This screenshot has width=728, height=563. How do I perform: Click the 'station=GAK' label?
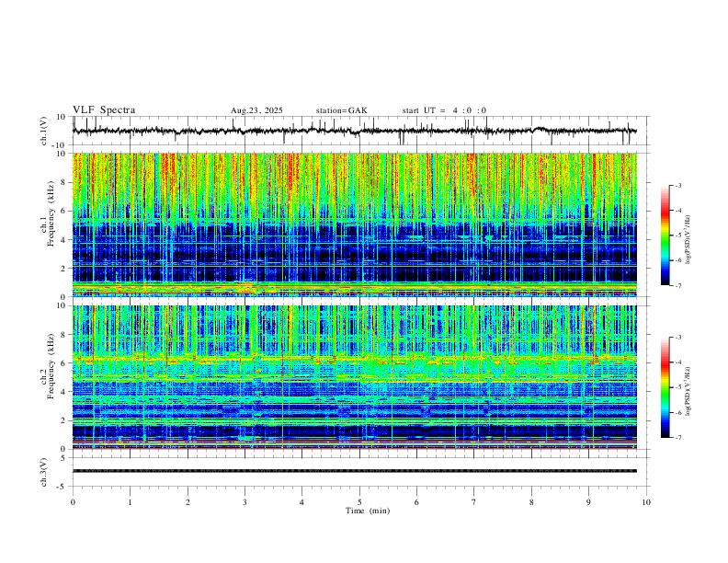341,110
